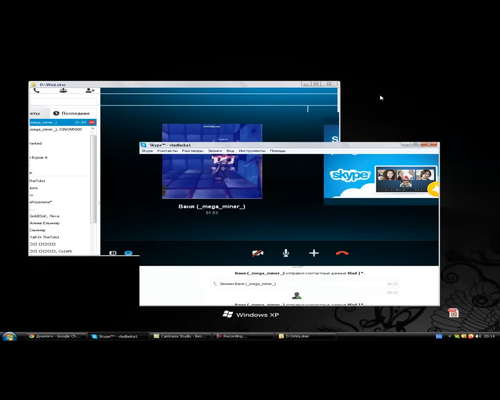
Task: Select the active call row showing 01:54
Action: pos(63,122)
